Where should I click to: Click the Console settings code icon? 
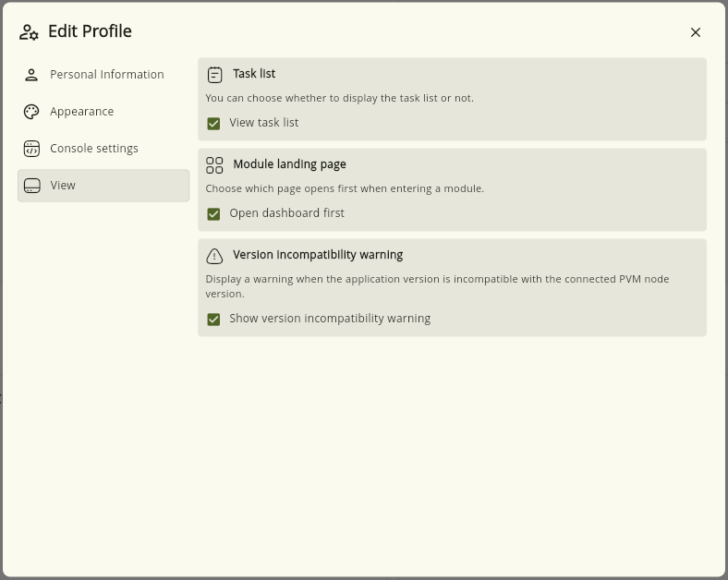pyautogui.click(x=31, y=149)
